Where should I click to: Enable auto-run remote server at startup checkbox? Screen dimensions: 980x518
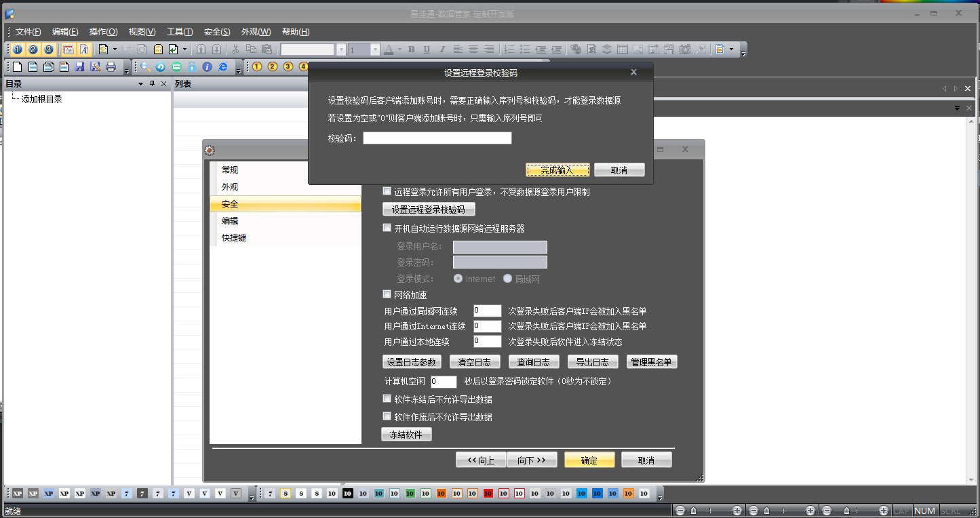point(387,228)
